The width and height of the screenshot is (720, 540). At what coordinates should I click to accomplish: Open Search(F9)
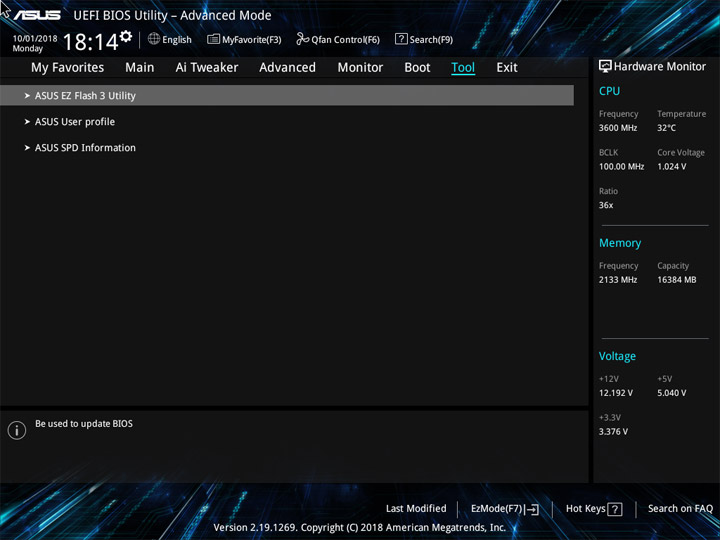[x=431, y=39]
